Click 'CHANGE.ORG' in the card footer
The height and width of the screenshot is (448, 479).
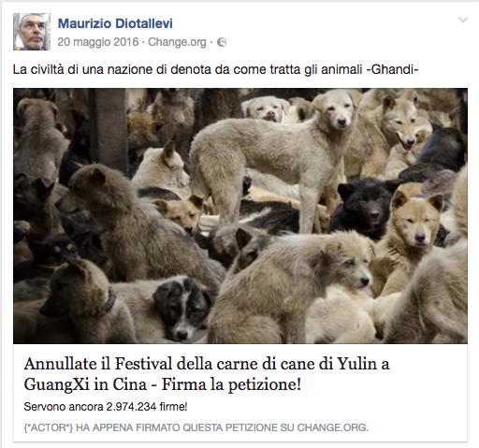coord(333,427)
